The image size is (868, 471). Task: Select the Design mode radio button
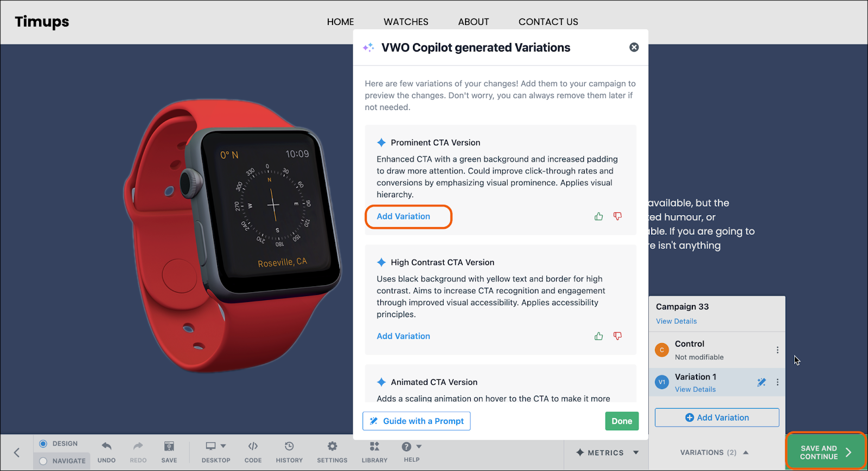(43, 443)
